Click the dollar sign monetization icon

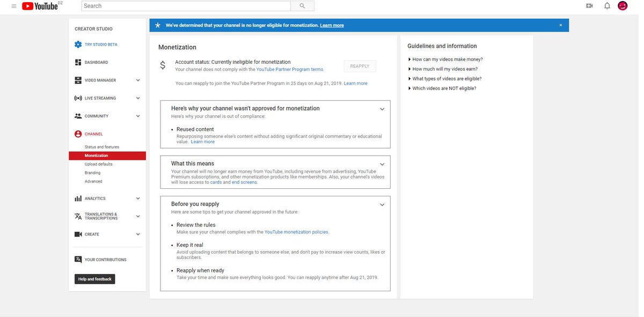point(163,65)
